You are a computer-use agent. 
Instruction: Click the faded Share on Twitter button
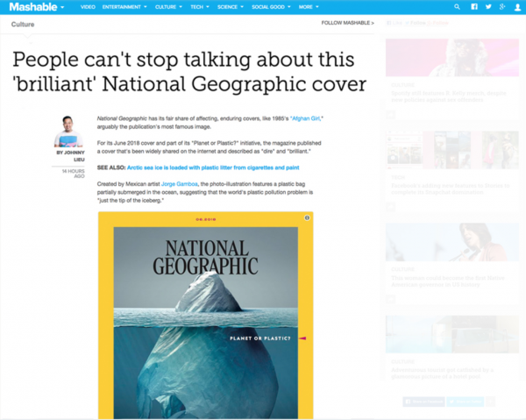[x=466, y=402]
